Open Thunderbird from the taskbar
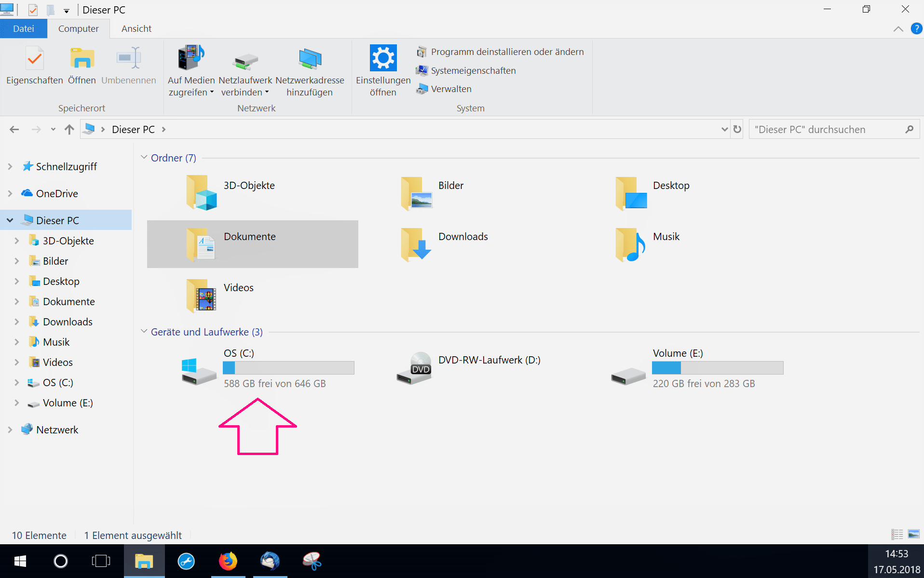Image resolution: width=924 pixels, height=578 pixels. click(x=270, y=561)
